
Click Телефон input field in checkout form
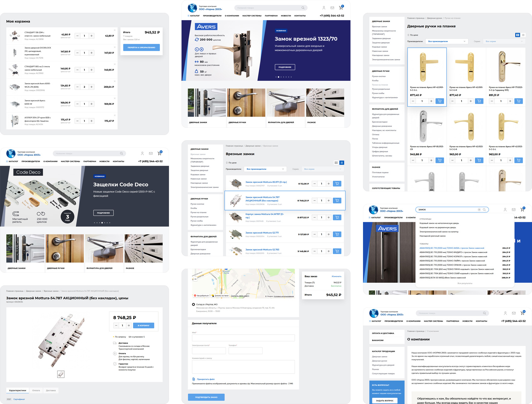pyautogui.click(x=245, y=350)
